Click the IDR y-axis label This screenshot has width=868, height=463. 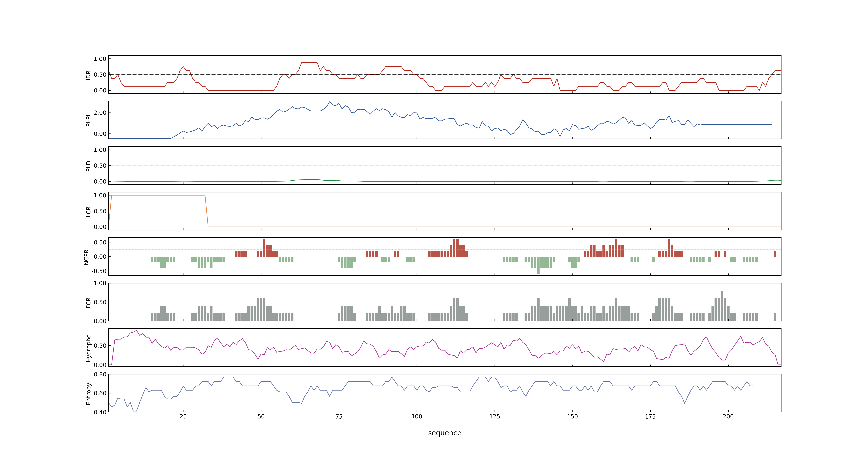pyautogui.click(x=88, y=75)
